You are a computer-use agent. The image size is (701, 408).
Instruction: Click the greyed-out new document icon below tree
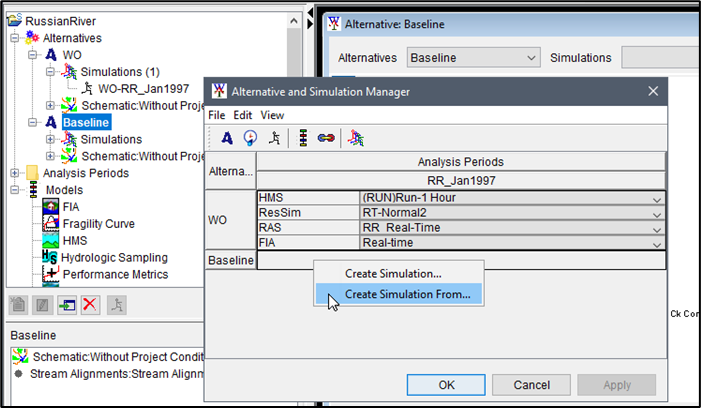tap(18, 305)
